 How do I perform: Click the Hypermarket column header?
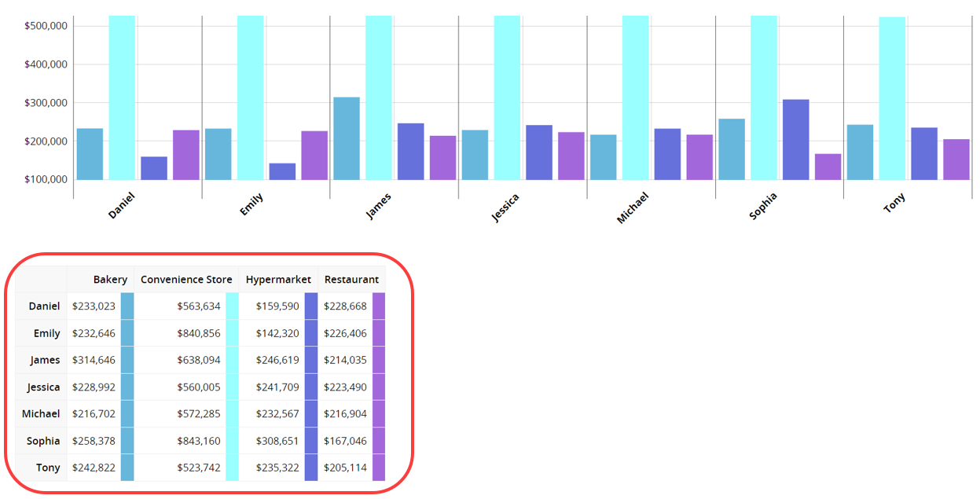[x=278, y=280]
